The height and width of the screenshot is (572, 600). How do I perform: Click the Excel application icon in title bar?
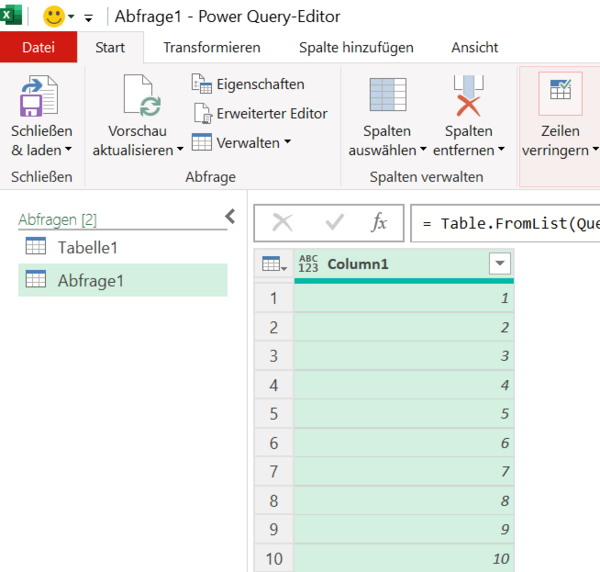[x=11, y=15]
